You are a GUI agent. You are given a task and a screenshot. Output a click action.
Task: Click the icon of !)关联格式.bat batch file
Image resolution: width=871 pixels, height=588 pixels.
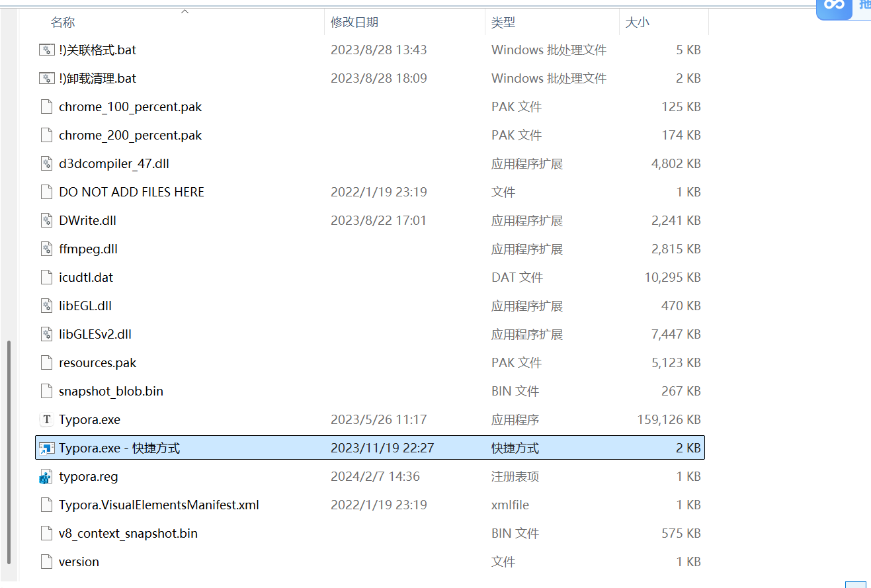[x=46, y=50]
